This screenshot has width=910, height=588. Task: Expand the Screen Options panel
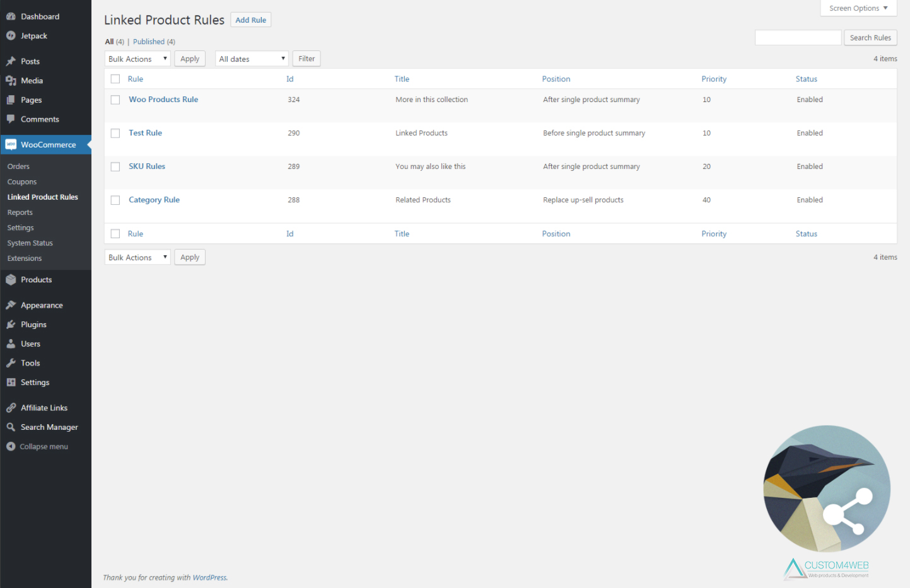[x=858, y=8]
